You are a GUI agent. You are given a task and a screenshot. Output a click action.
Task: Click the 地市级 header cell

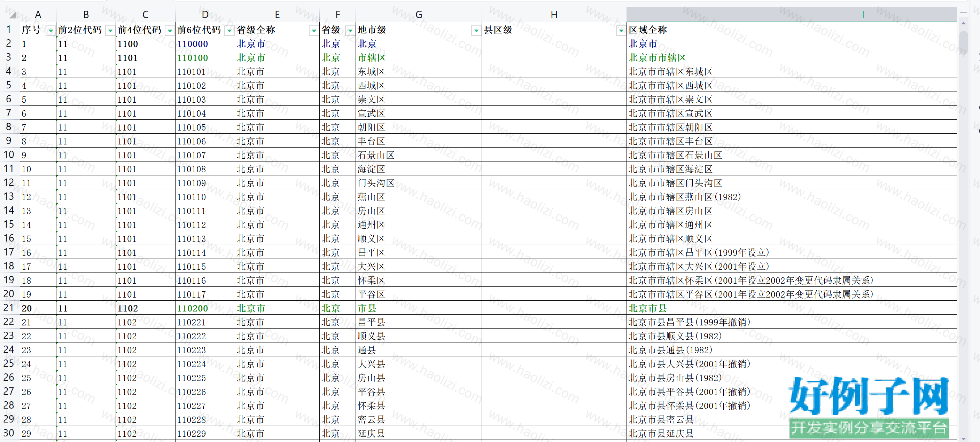(x=419, y=30)
